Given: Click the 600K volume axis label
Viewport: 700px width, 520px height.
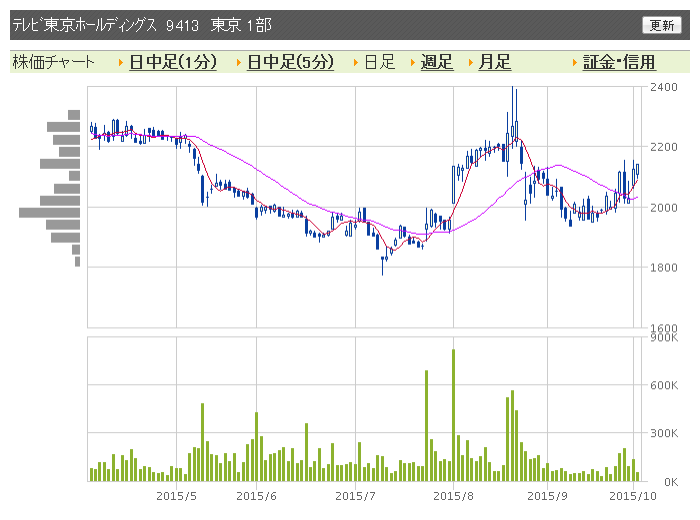Looking at the screenshot, I should [664, 385].
